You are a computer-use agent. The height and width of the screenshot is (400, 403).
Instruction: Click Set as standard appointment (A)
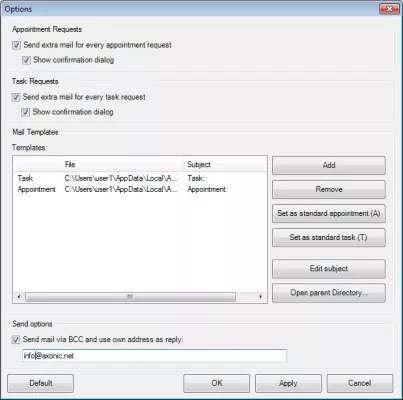point(329,213)
